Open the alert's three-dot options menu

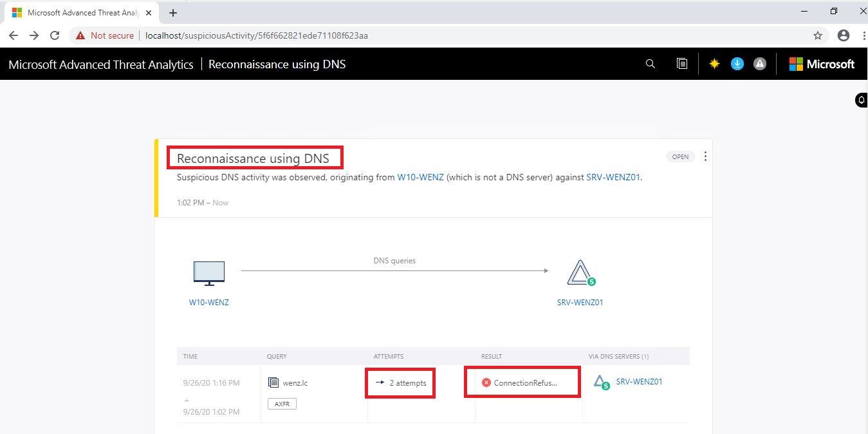click(706, 156)
